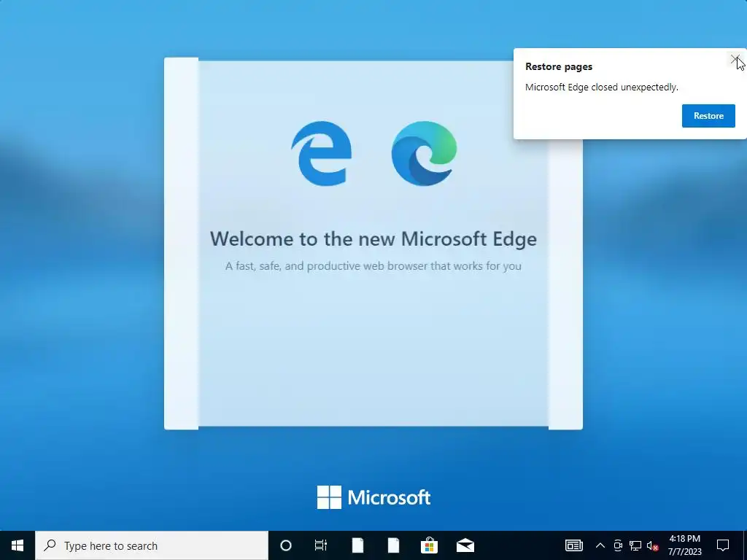Open the clock showing 4:18 PM

(x=684, y=545)
